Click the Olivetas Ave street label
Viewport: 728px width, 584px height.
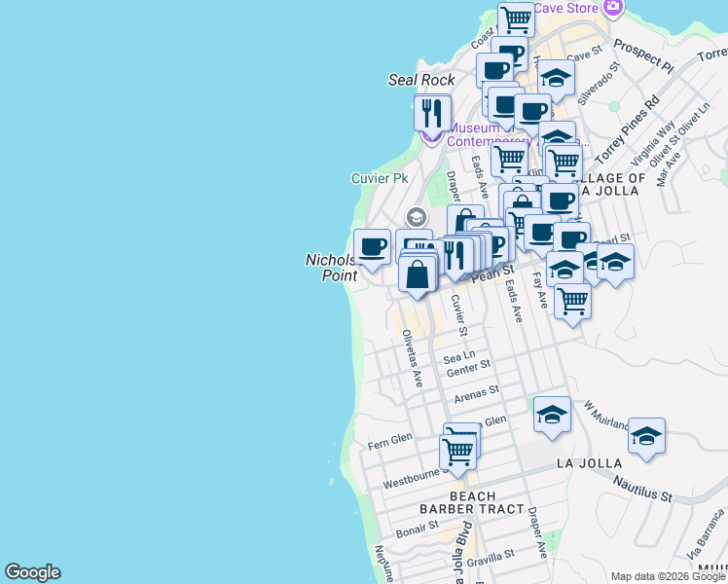pos(413,358)
